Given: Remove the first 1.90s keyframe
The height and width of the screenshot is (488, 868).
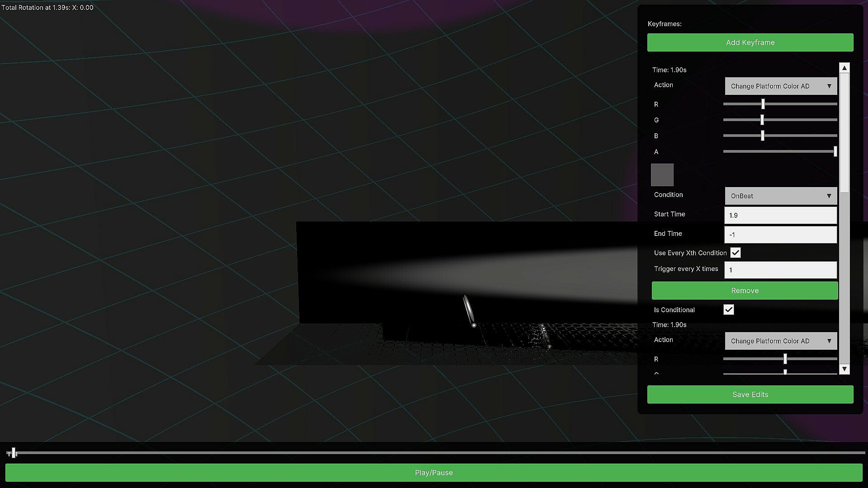Looking at the screenshot, I should tap(745, 291).
